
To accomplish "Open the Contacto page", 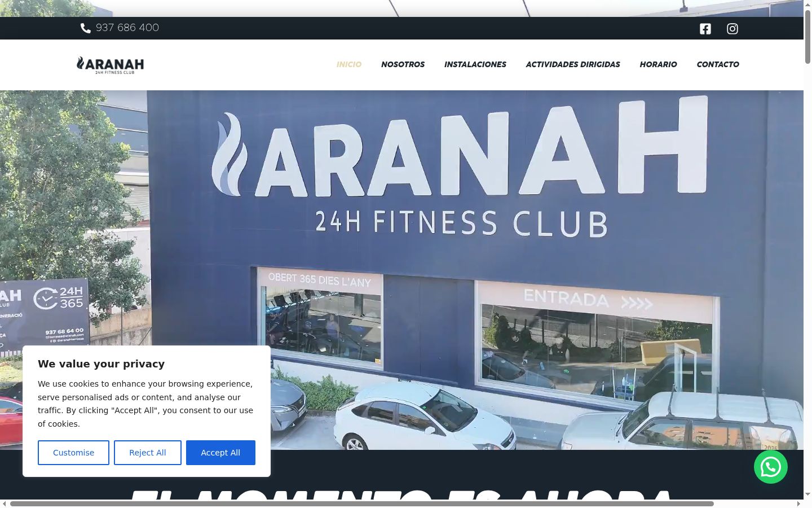I will (718, 64).
